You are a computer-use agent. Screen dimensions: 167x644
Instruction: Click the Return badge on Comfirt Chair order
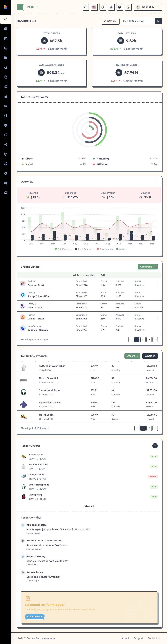pos(152,477)
